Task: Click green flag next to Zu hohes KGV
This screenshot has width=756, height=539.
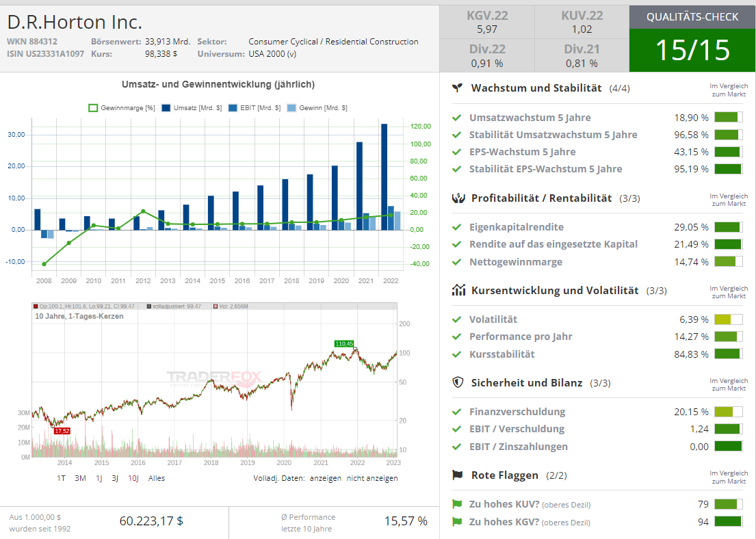Action: (457, 522)
